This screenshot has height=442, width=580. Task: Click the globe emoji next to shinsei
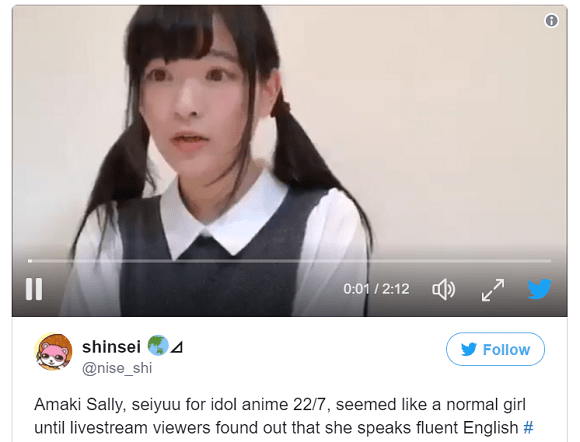(x=158, y=345)
